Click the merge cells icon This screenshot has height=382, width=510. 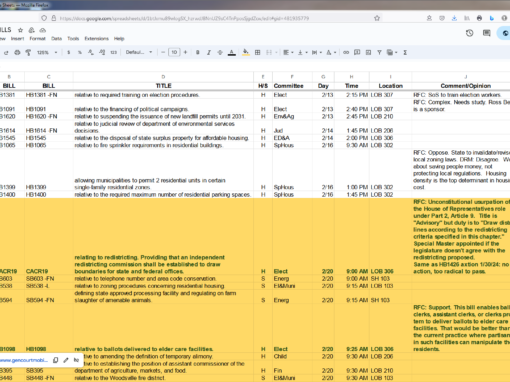coord(269,53)
